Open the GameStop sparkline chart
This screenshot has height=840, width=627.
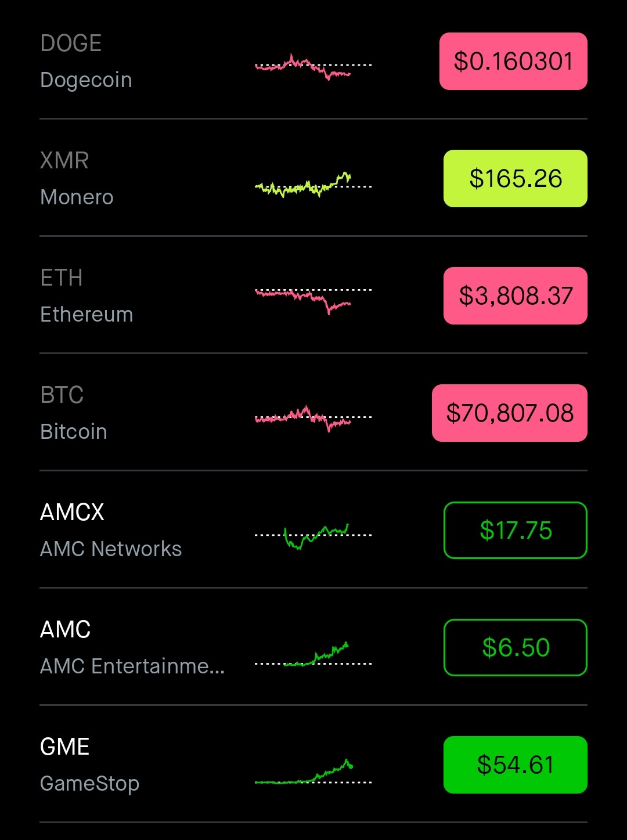(313, 774)
